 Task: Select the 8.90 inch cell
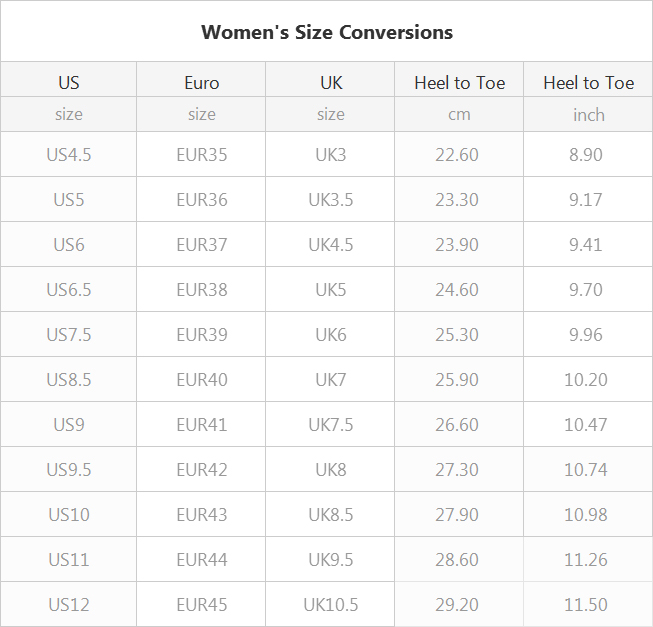click(x=586, y=155)
